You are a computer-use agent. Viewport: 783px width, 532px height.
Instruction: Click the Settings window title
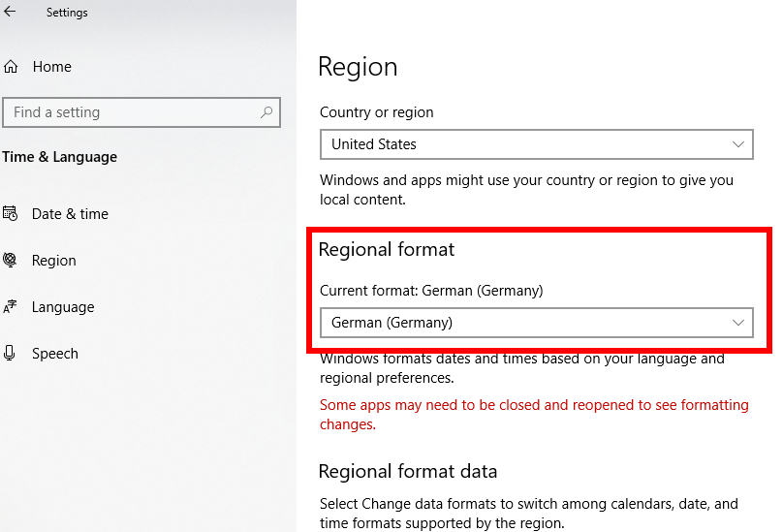click(x=67, y=13)
